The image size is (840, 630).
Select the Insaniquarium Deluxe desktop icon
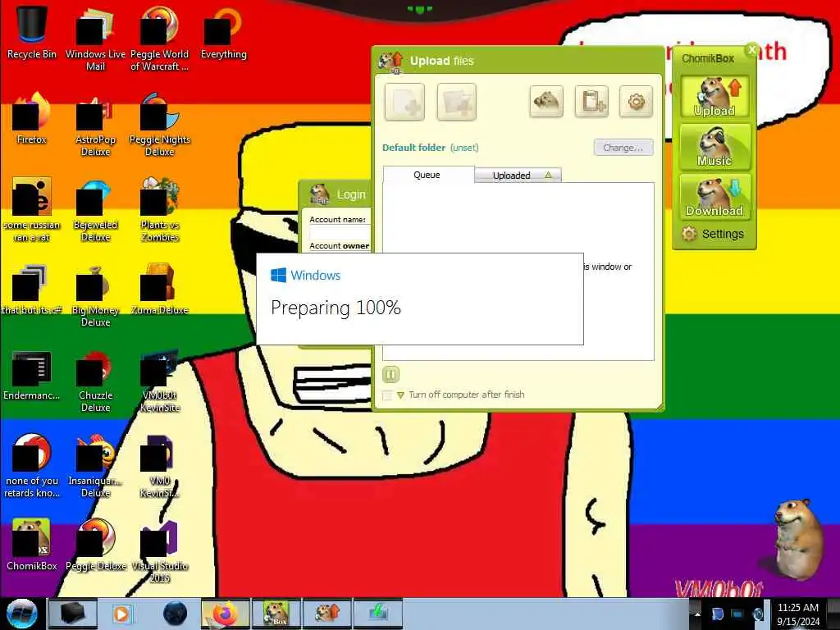[x=95, y=465]
